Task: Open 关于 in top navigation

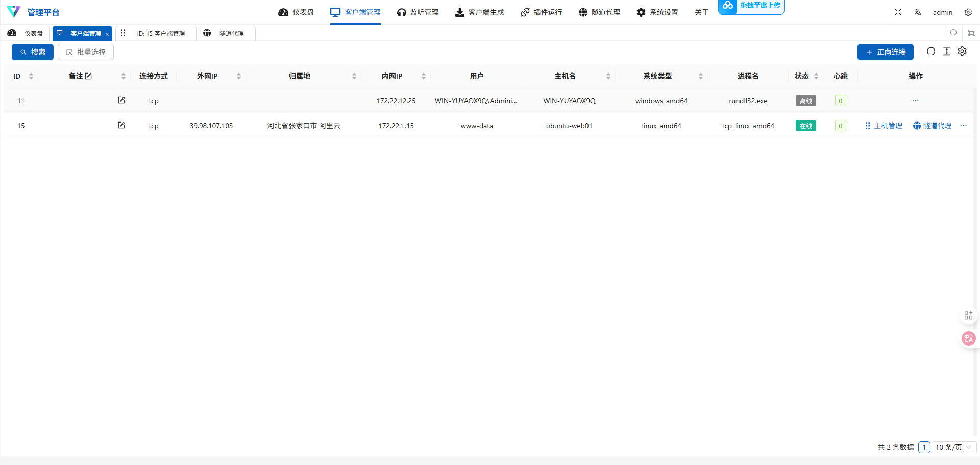Action: pos(702,12)
